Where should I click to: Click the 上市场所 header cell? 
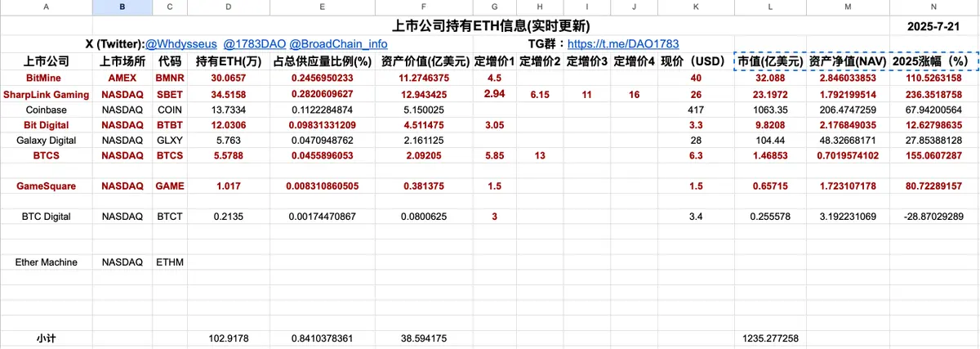(122, 61)
